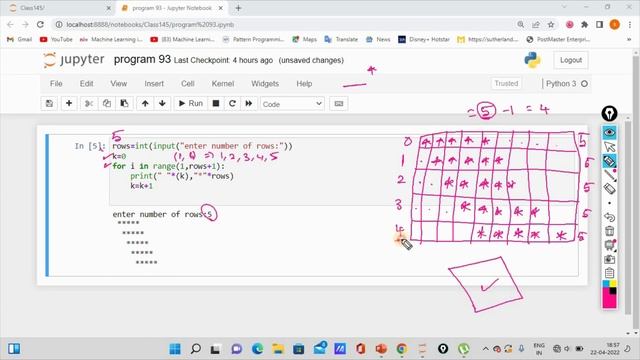Image resolution: width=640 pixels, height=360 pixels.
Task: Move the selected cell down
Action: coord(162,104)
